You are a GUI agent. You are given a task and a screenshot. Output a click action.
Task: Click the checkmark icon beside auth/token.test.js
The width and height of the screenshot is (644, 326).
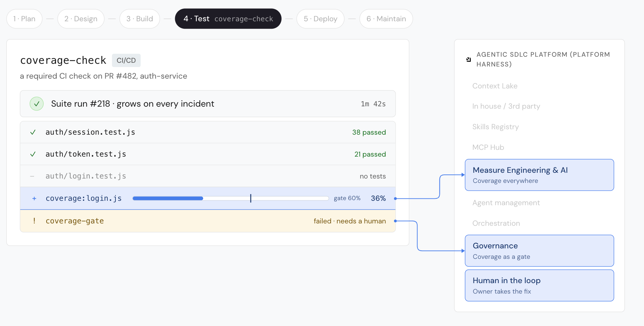pos(33,154)
